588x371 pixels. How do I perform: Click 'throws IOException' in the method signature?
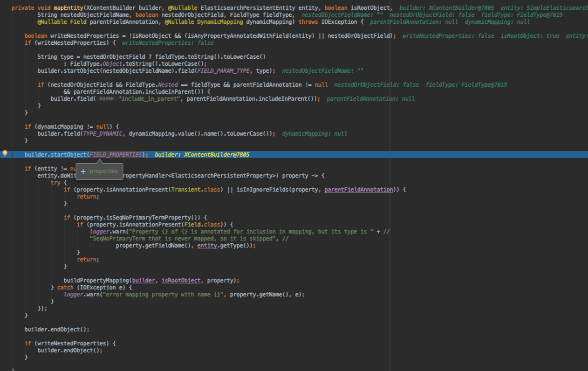coord(329,22)
